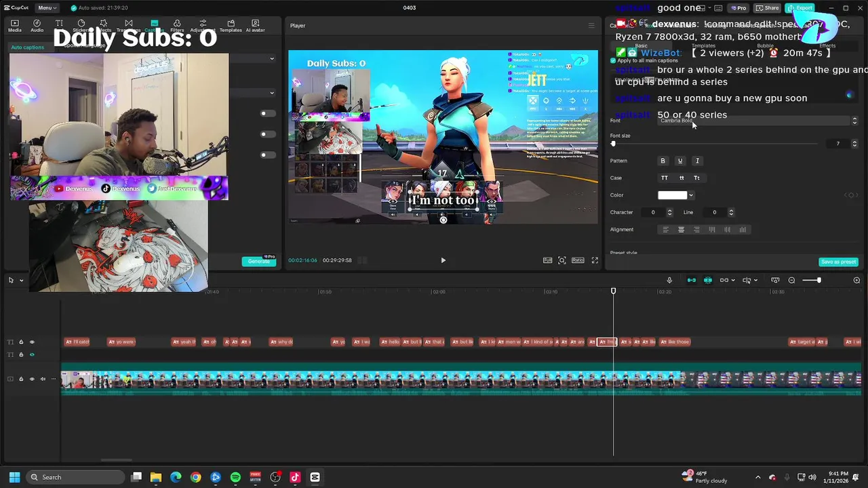Image resolution: width=868 pixels, height=488 pixels.
Task: Click the Ratio button in the Player
Action: tap(578, 260)
